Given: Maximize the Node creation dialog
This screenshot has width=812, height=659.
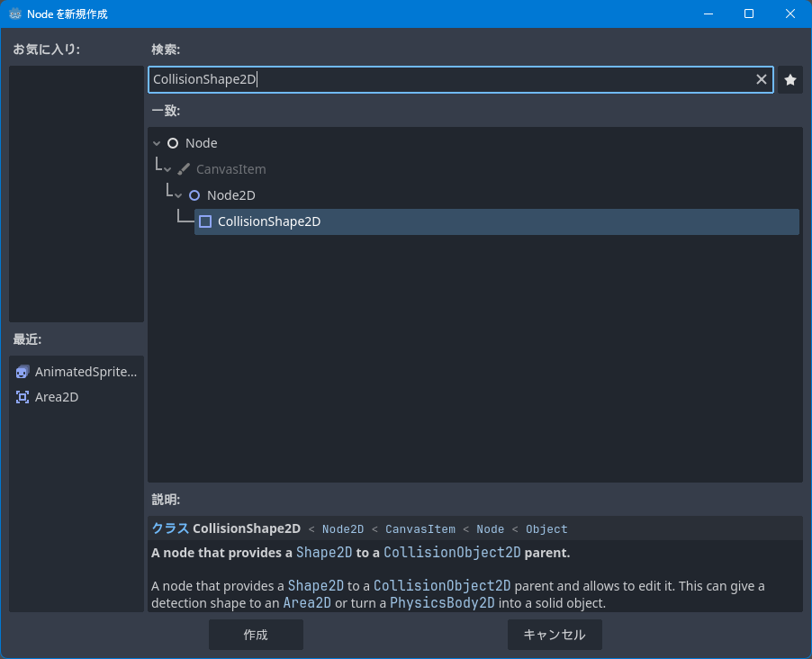Looking at the screenshot, I should 749,14.
